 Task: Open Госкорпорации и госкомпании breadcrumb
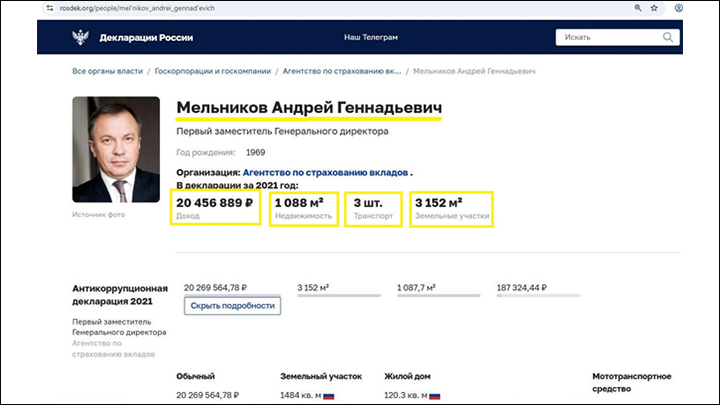[x=212, y=72]
